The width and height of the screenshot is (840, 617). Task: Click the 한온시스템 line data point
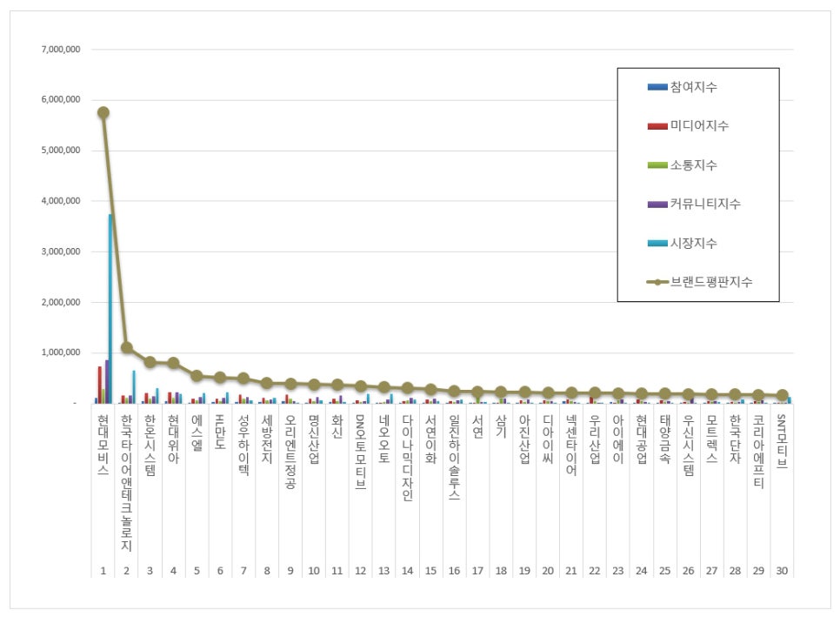150,362
